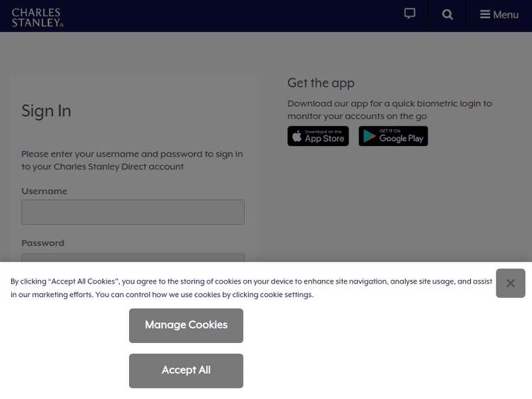532x399 pixels.
Task: Open the chat speech bubble icon
Action: tap(409, 14)
